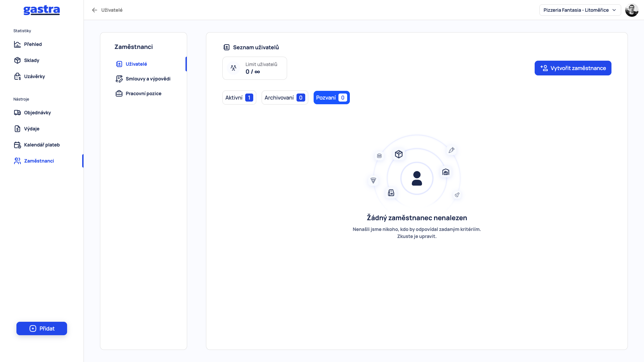
Task: Click the Limit uživatelů group icon
Action: pyautogui.click(x=233, y=68)
